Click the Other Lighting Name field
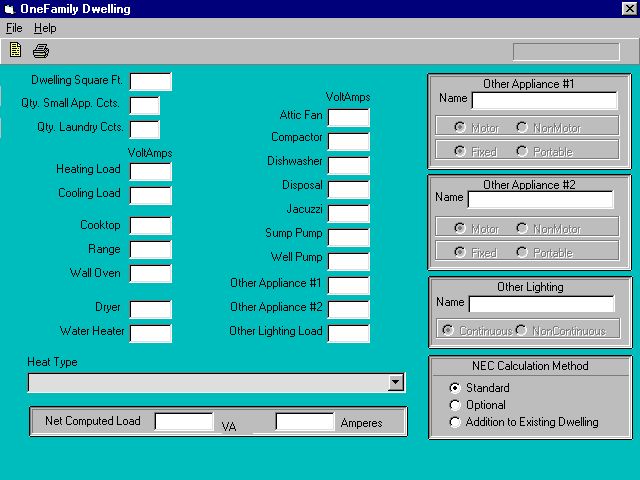This screenshot has width=640, height=480. pyautogui.click(x=541, y=304)
